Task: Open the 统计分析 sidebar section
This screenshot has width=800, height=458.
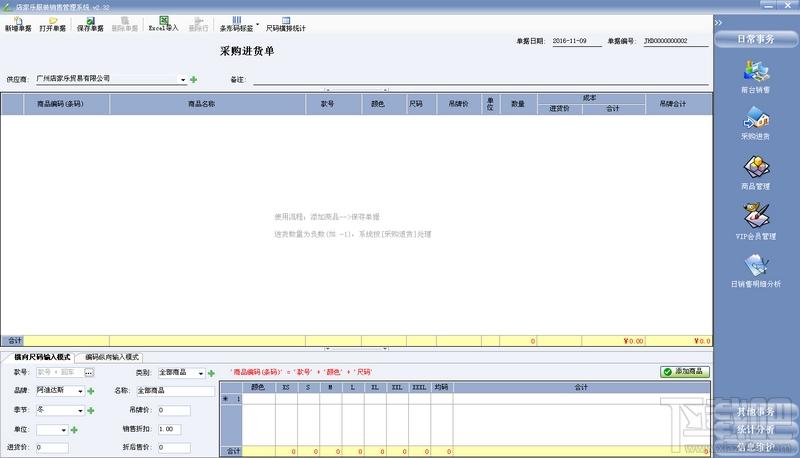Action: point(756,429)
